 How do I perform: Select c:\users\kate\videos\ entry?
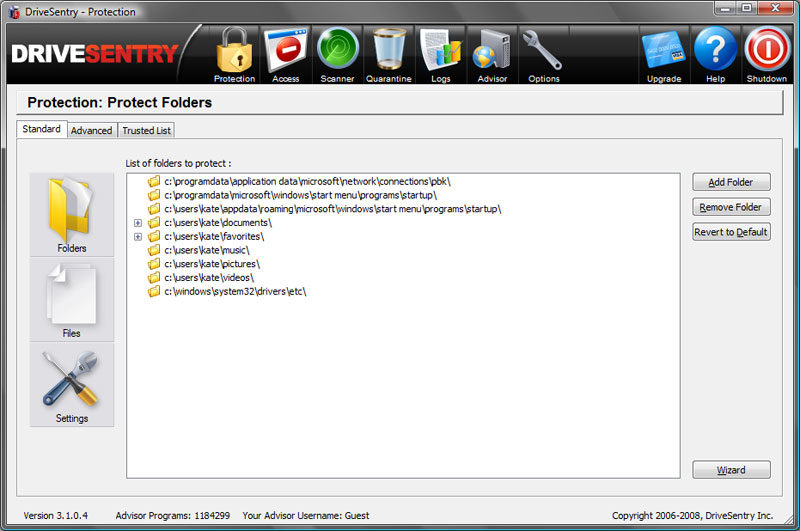pos(209,278)
